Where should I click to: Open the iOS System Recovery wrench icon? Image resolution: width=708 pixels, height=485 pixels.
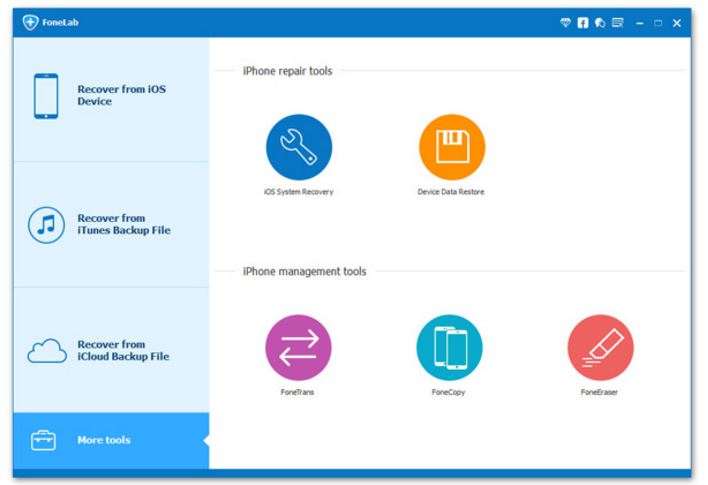tap(299, 147)
